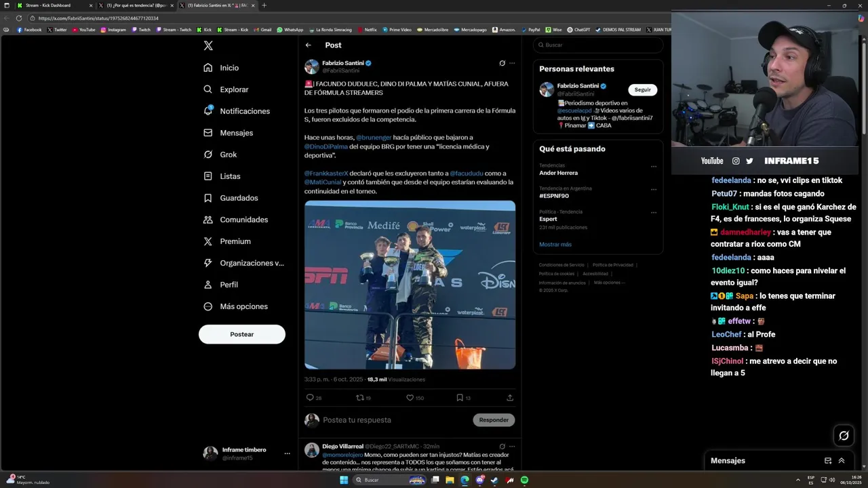Click Grok icon on Diego Villarreal's reply

coord(502,447)
